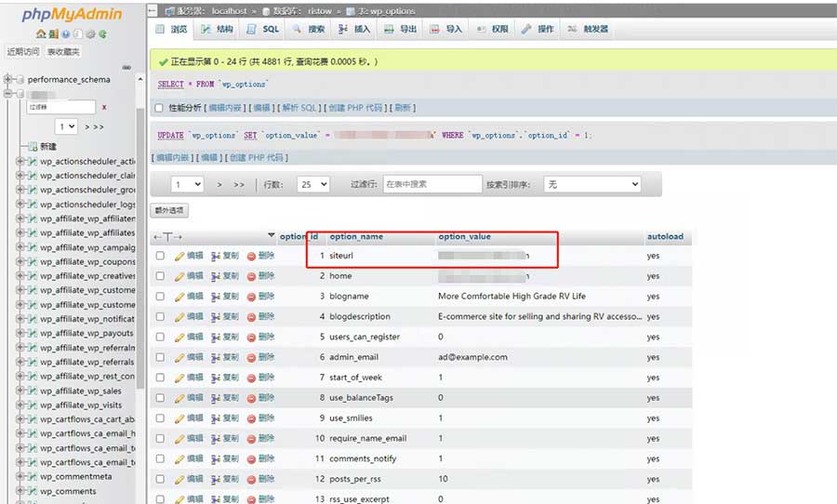Click the copy icon for start_of_week row

tap(216, 378)
